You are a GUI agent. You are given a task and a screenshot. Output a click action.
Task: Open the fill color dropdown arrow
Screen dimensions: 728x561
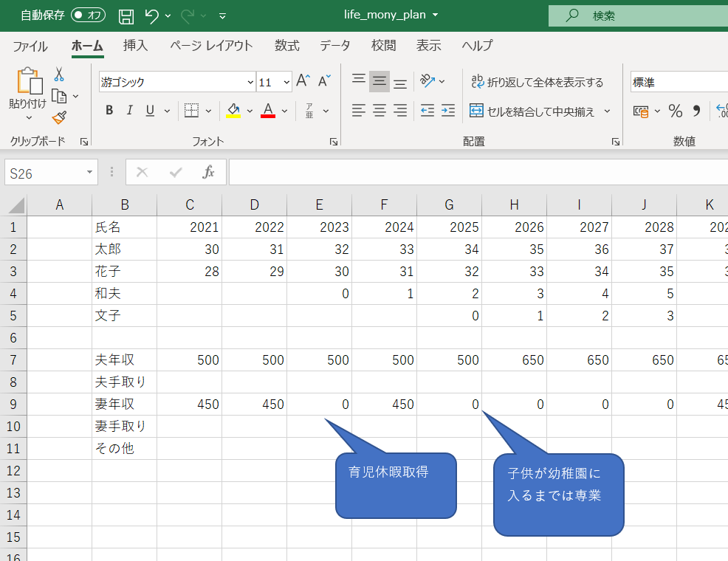pyautogui.click(x=250, y=111)
